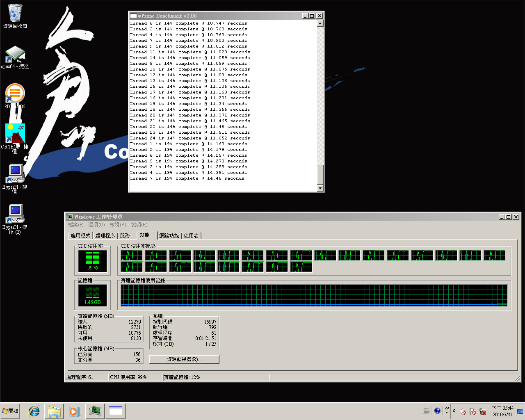Screen dimensions: 525x420
Task: Click the last CPU history graph in top row
Action: pos(495,255)
